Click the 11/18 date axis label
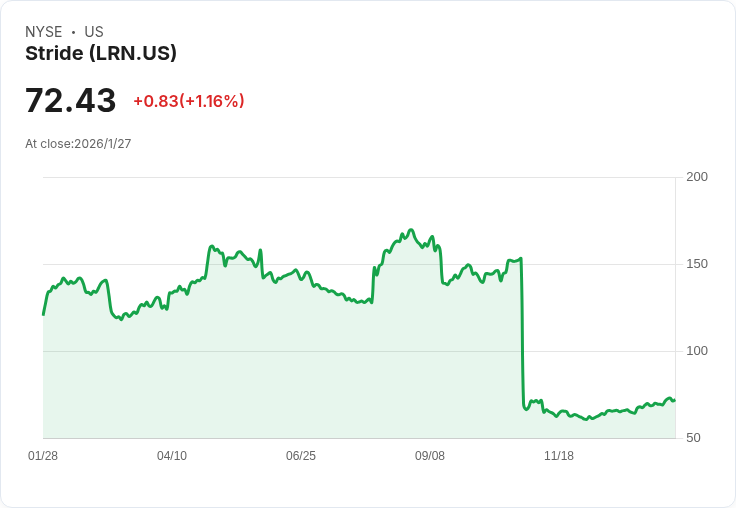736x508 pixels. (559, 456)
